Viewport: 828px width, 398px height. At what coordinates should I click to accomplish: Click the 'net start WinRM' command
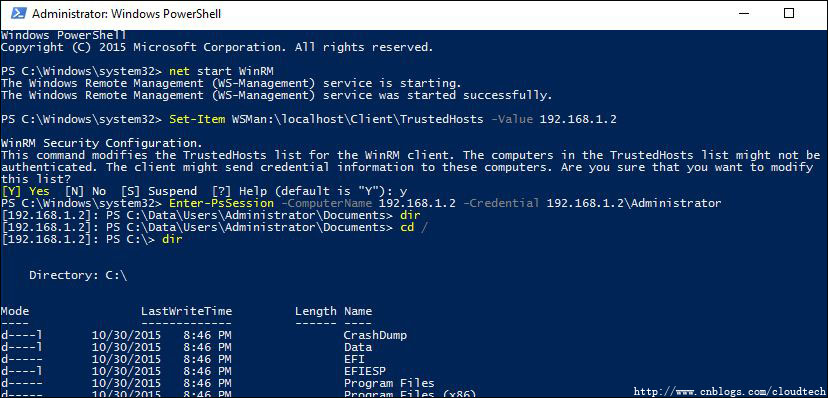(x=222, y=71)
